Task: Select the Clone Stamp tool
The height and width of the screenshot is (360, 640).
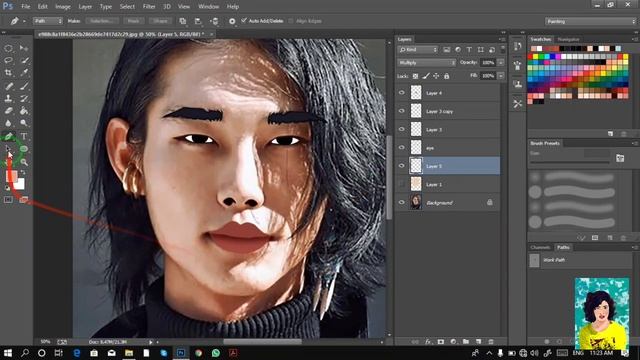Action: point(8,98)
